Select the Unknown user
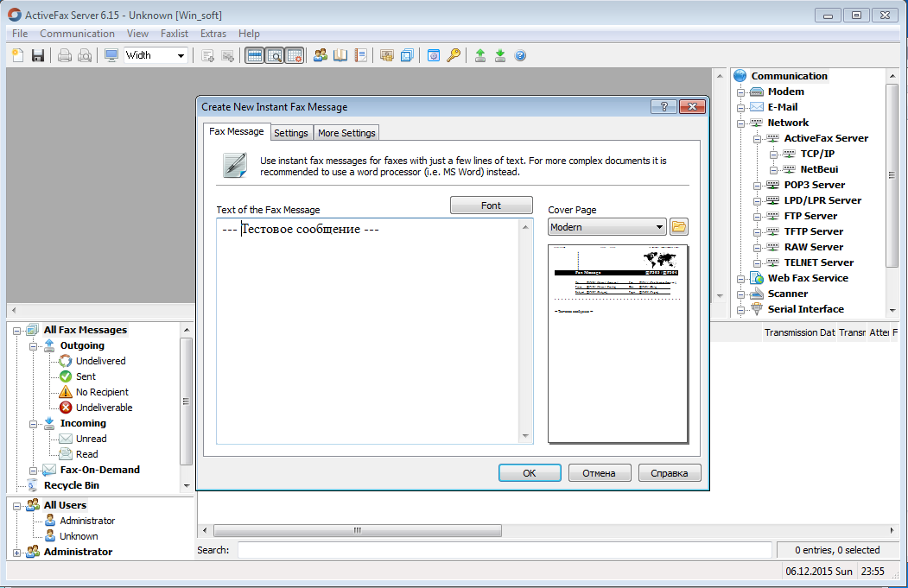The height and width of the screenshot is (588, 908). point(78,536)
